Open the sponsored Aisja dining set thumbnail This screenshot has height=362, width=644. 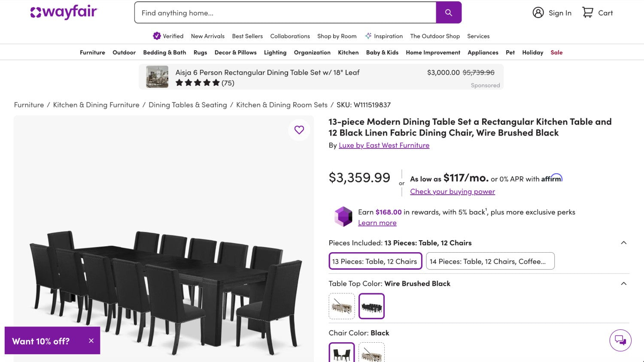[157, 77]
